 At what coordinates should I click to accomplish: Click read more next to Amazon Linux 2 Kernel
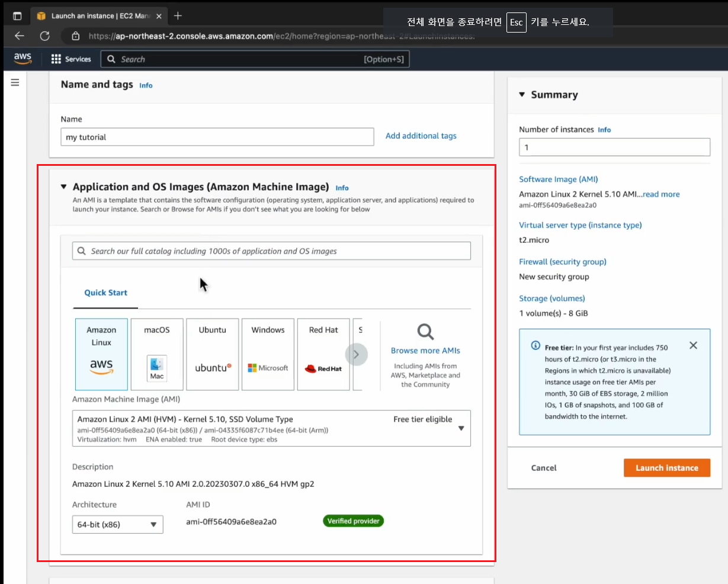coord(661,194)
